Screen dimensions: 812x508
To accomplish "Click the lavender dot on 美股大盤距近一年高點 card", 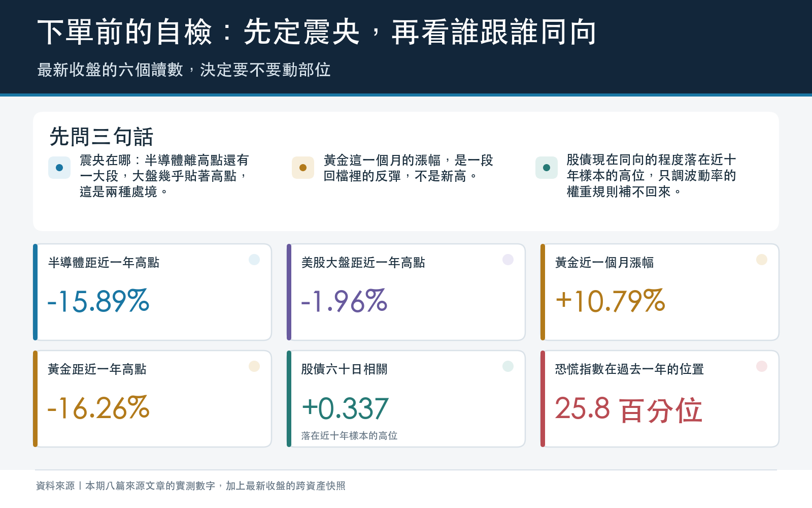I will (x=508, y=260).
